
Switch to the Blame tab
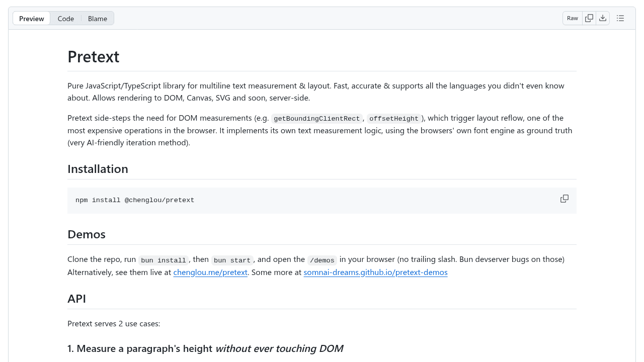click(97, 18)
